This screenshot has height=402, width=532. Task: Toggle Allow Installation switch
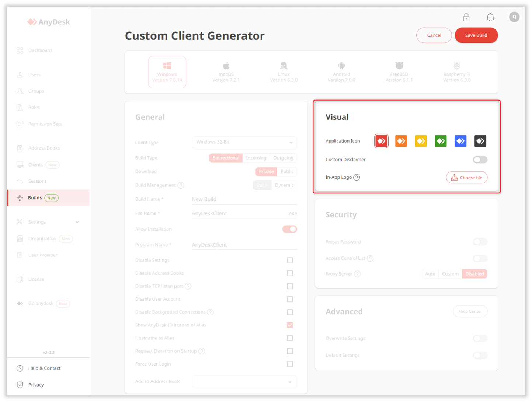tap(290, 229)
